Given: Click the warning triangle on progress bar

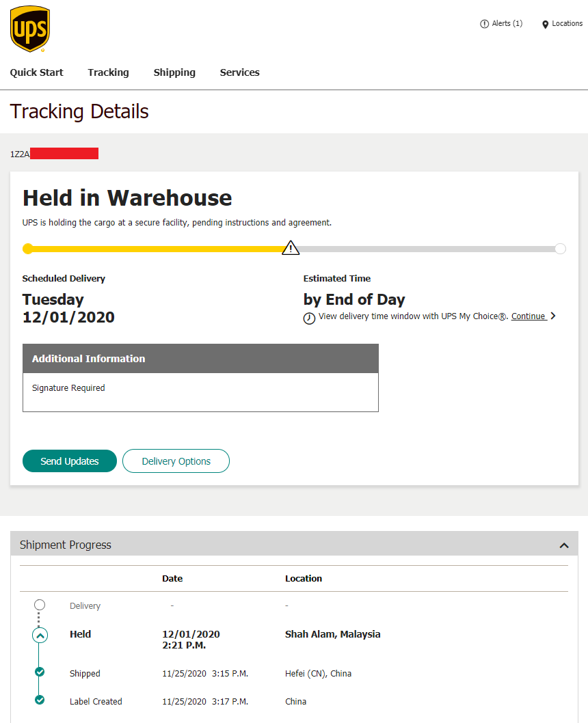Looking at the screenshot, I should click(291, 248).
